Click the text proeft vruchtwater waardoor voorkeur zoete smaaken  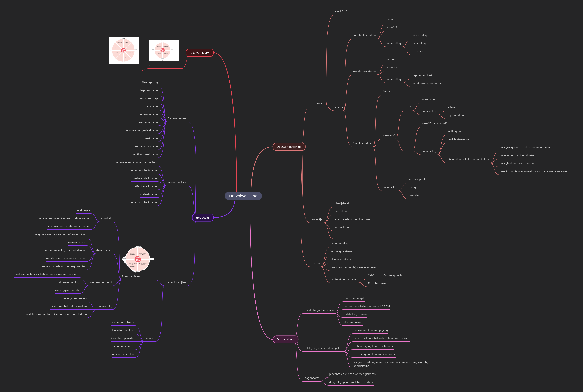pos(534,171)
